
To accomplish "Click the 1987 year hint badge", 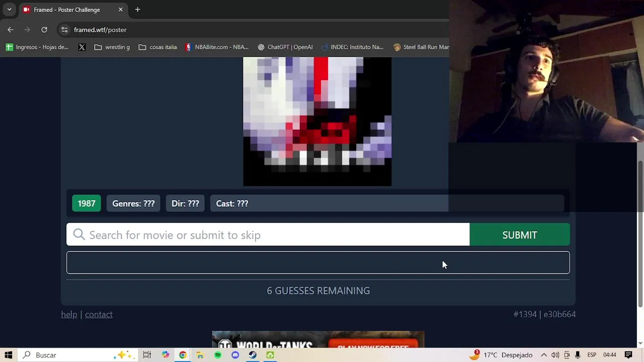I will [87, 204].
